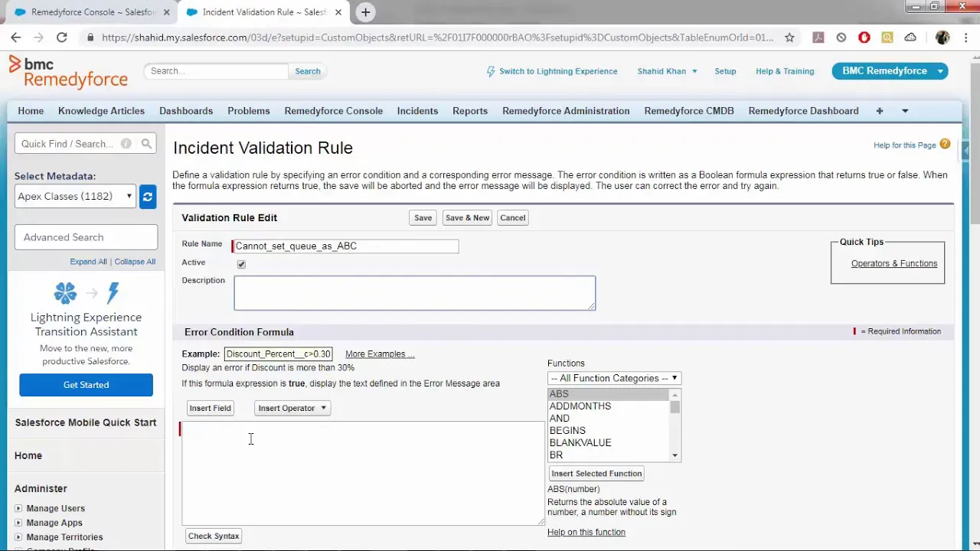Click the Save & New button
Image resolution: width=980 pixels, height=551 pixels.
click(x=467, y=218)
